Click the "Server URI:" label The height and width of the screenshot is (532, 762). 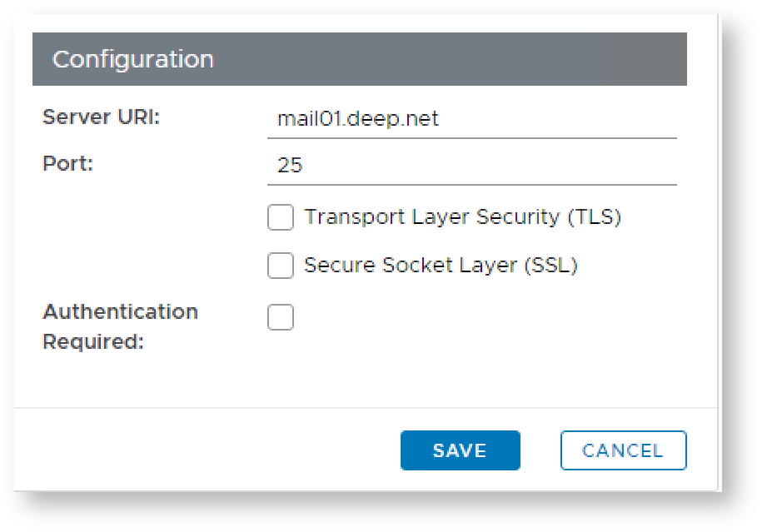tap(101, 117)
